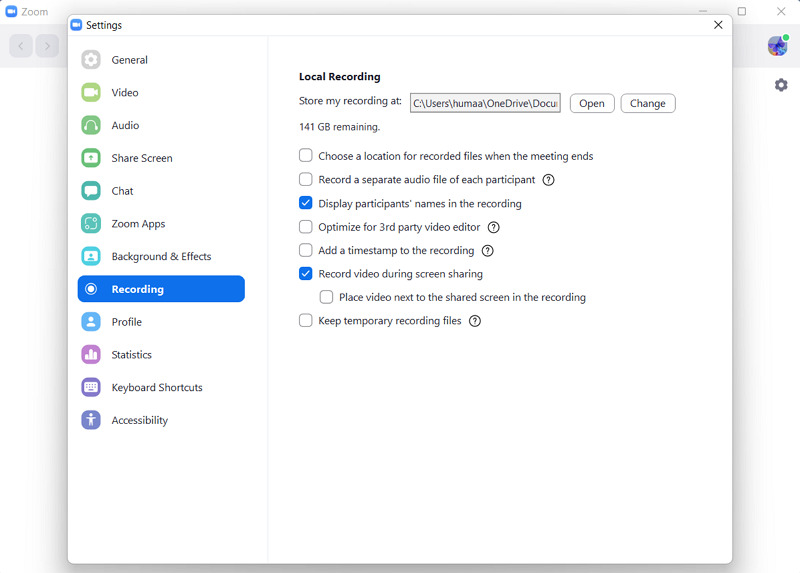The image size is (800, 573).
Task: Uncheck Display participants' names in the recording
Action: pyautogui.click(x=306, y=203)
